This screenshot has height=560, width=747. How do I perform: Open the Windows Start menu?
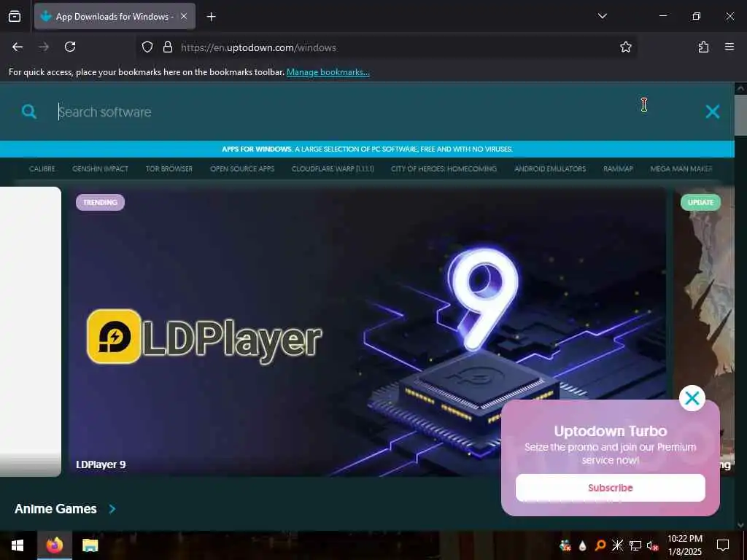(18, 545)
